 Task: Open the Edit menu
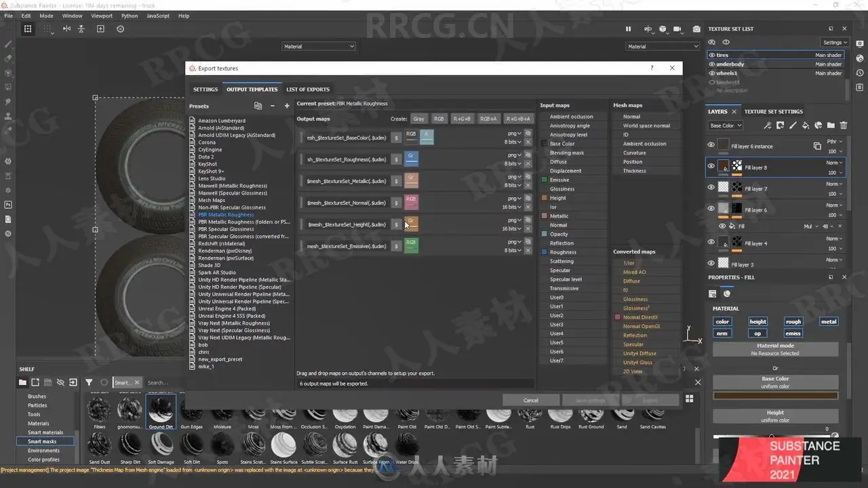pos(26,16)
